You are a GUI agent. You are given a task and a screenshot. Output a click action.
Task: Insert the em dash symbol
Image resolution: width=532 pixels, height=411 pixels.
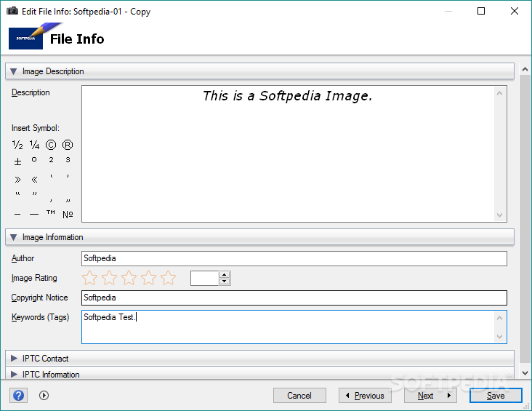(x=34, y=215)
